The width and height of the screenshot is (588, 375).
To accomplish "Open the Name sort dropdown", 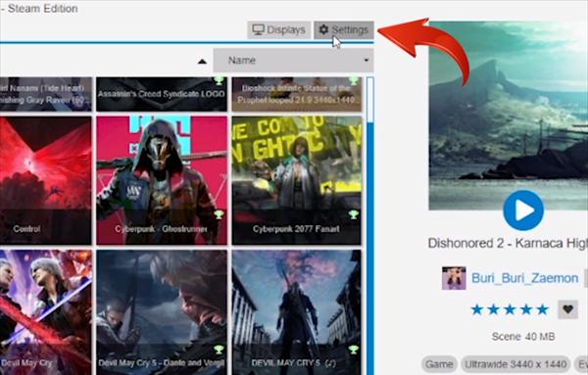I will pyautogui.click(x=293, y=61).
